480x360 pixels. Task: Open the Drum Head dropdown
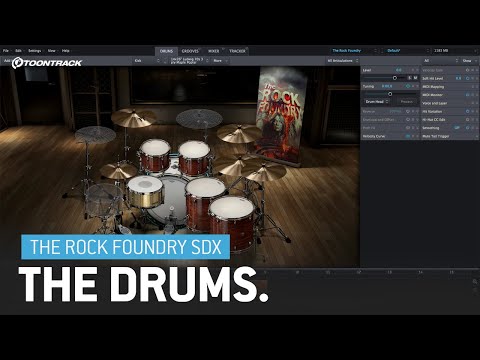click(x=377, y=102)
